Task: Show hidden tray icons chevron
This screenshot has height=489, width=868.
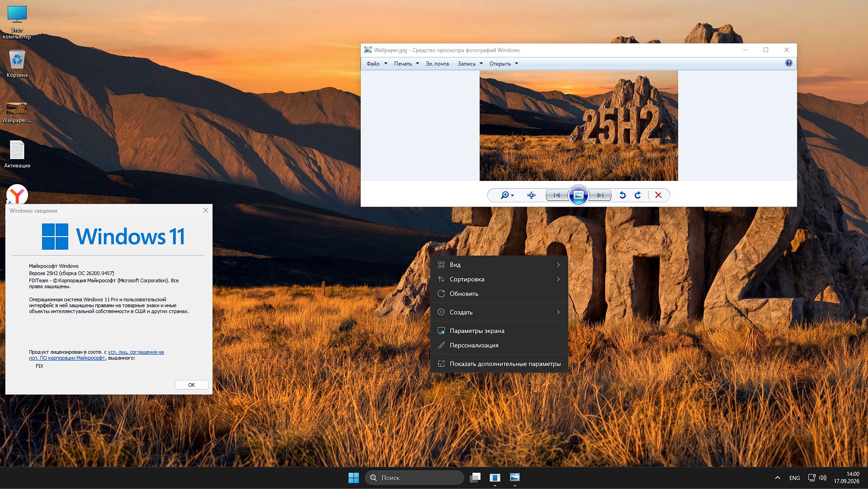Action: click(x=778, y=478)
